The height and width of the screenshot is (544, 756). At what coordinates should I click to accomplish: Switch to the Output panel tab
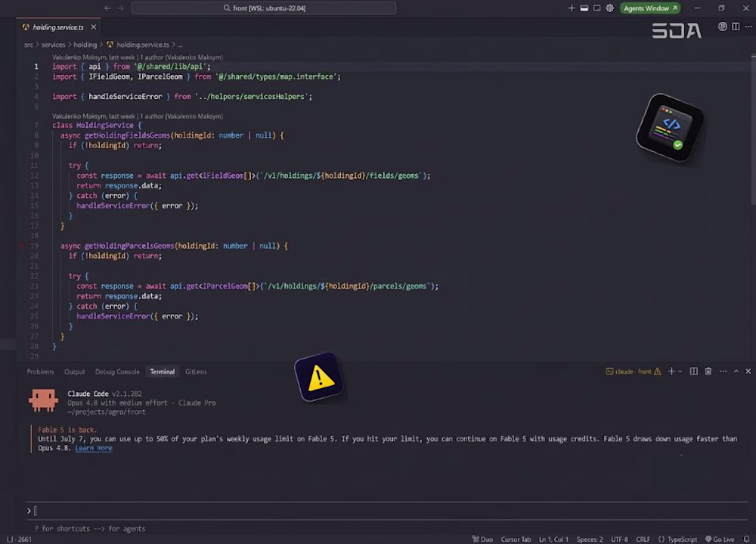(75, 371)
